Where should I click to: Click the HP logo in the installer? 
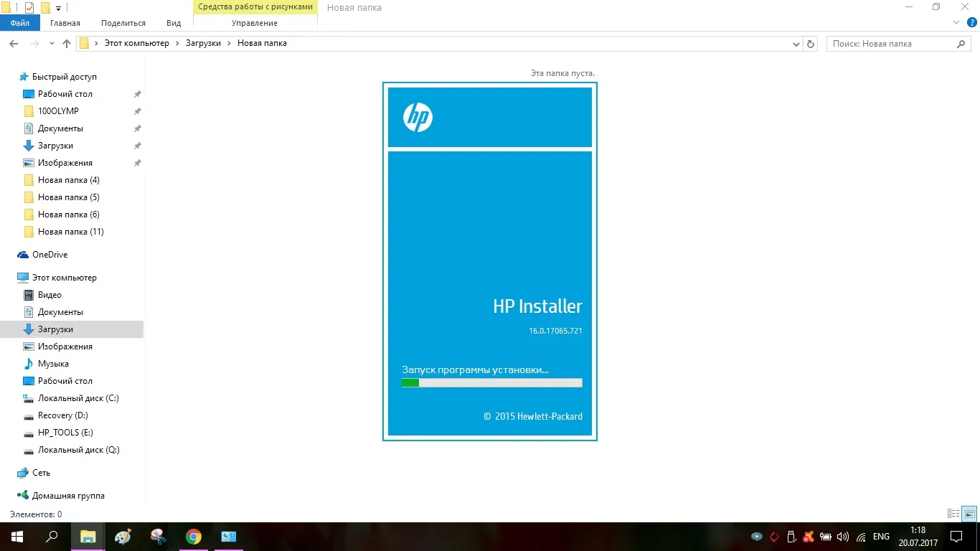pyautogui.click(x=418, y=117)
